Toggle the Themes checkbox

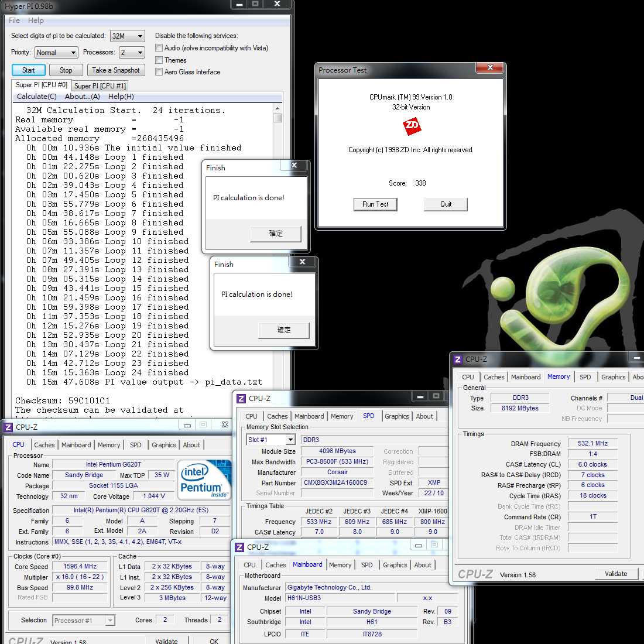[x=159, y=60]
